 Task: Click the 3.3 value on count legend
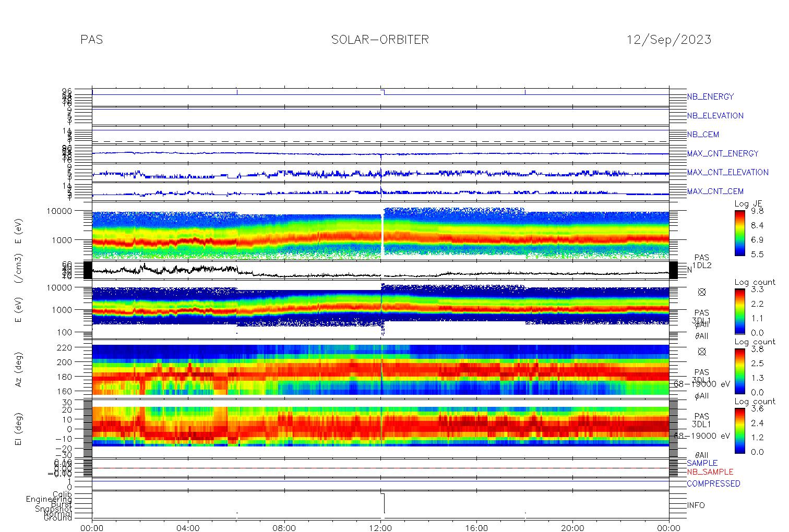tap(757, 289)
